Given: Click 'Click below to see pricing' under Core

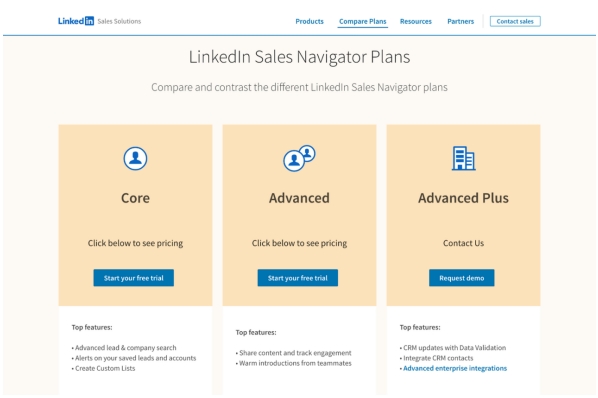Looking at the screenshot, I should click(135, 243).
